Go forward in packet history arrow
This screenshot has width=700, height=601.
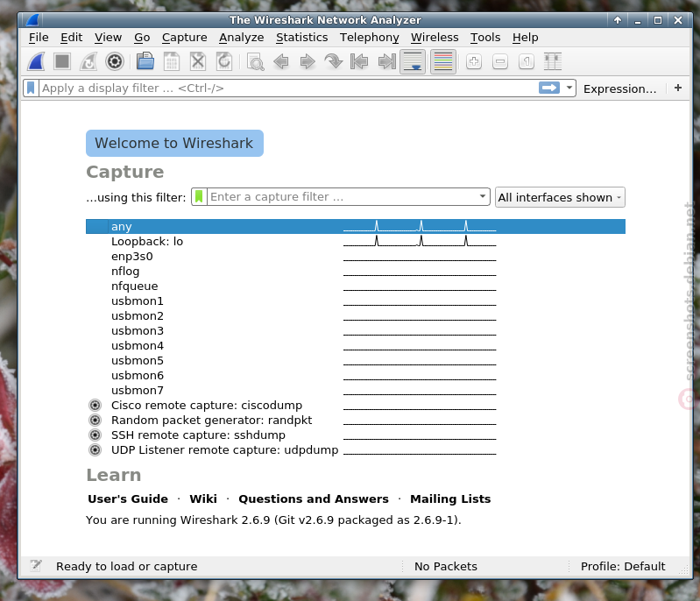point(308,61)
